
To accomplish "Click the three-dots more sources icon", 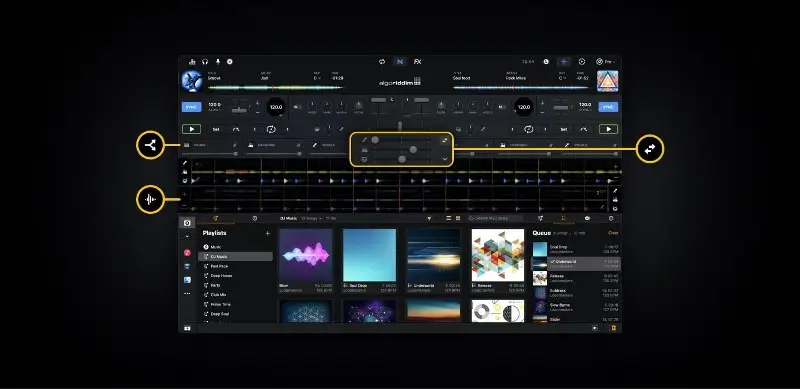I will (x=187, y=294).
